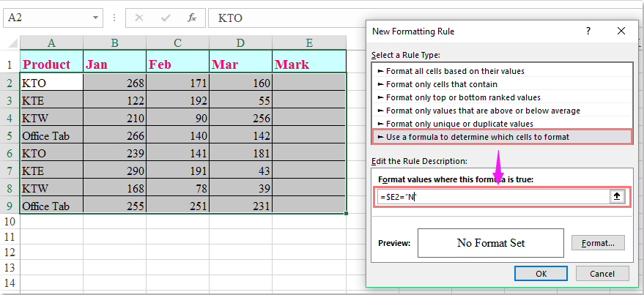This screenshot has width=644, height=295.
Task: Click the help question mark in dialog
Action: click(588, 31)
